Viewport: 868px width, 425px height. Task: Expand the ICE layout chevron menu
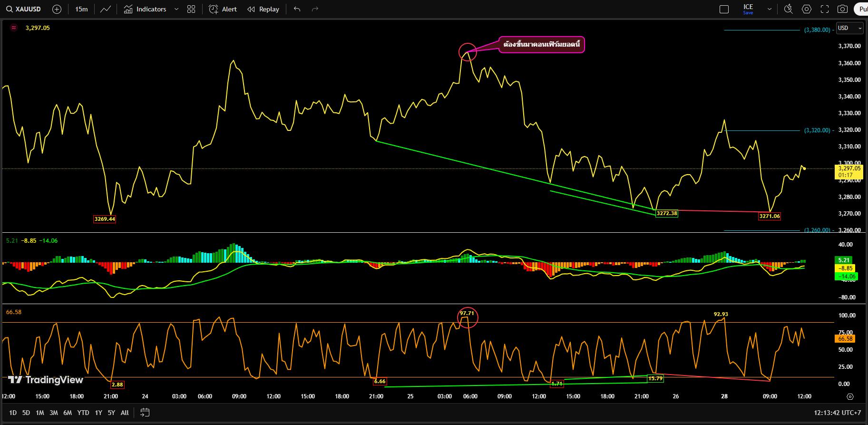point(770,9)
